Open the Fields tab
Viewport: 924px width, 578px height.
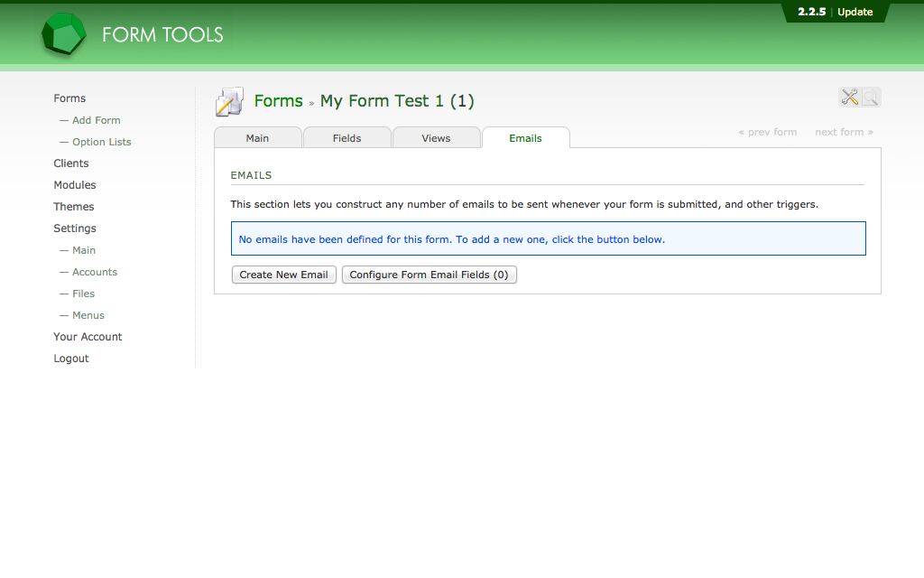click(346, 137)
